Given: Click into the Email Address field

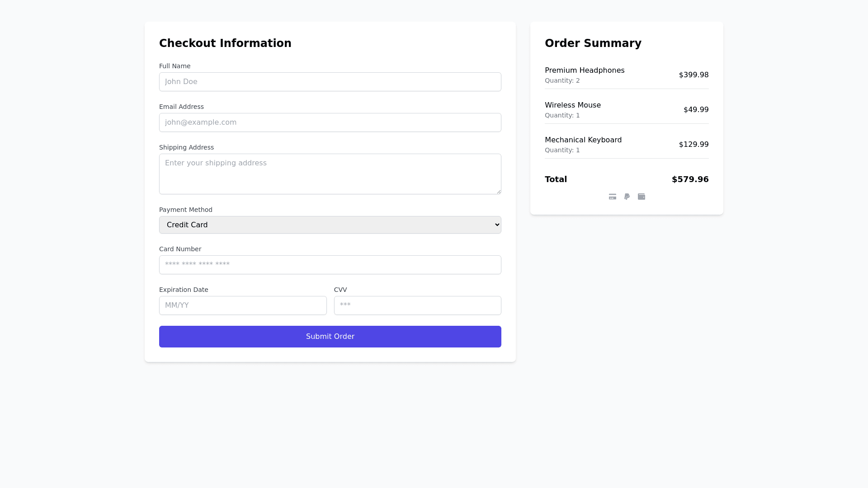Looking at the screenshot, I should point(330,122).
